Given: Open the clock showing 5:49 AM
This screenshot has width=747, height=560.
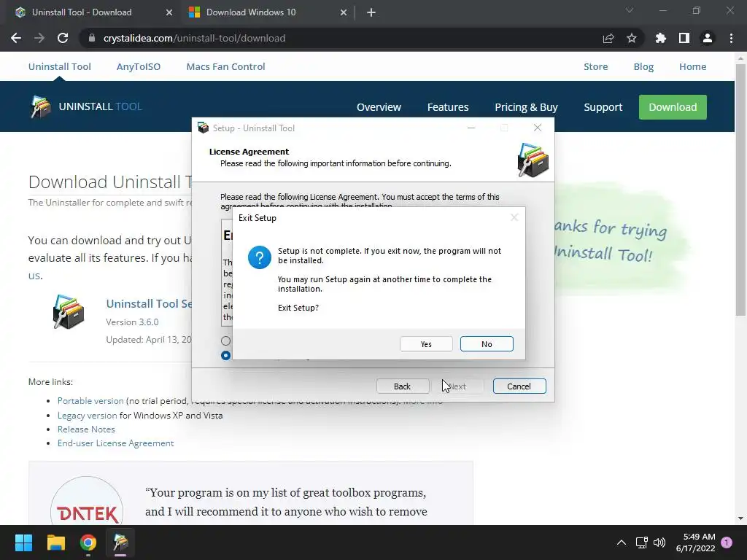Looking at the screenshot, I should 695,542.
